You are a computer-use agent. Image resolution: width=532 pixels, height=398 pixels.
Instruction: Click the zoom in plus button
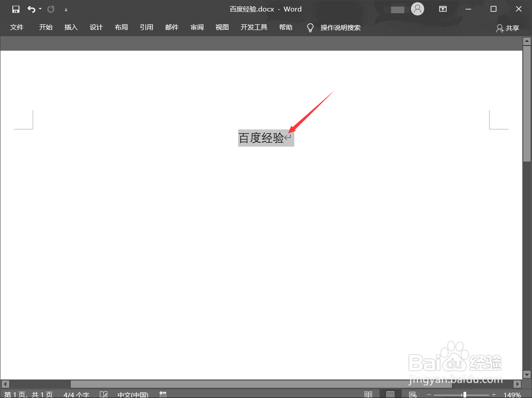coord(494,394)
